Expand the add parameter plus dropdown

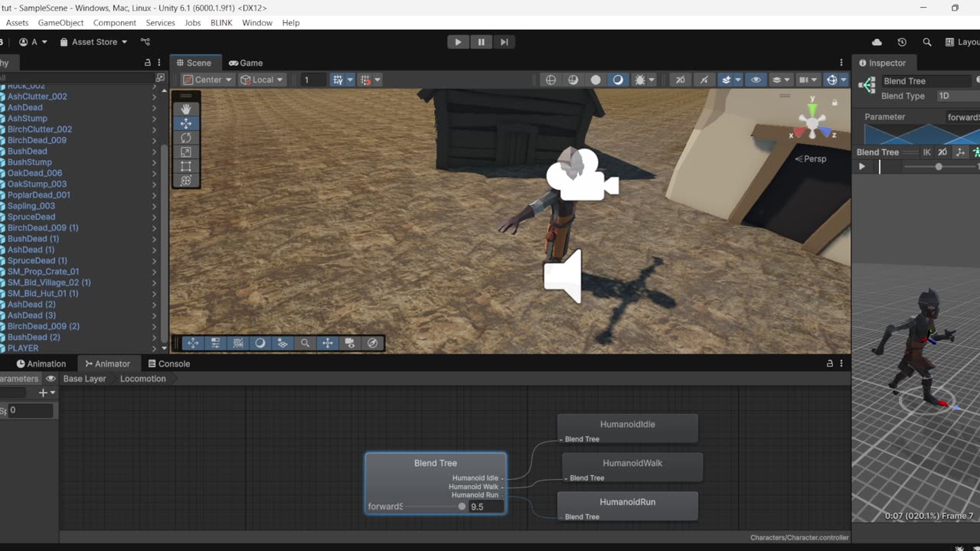tap(47, 393)
